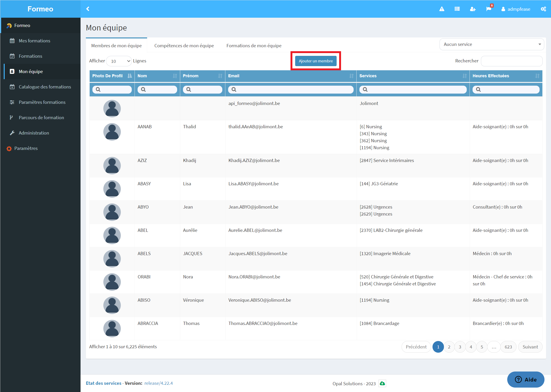Click the Nom column filter field
The image size is (551, 392).
pos(157,90)
